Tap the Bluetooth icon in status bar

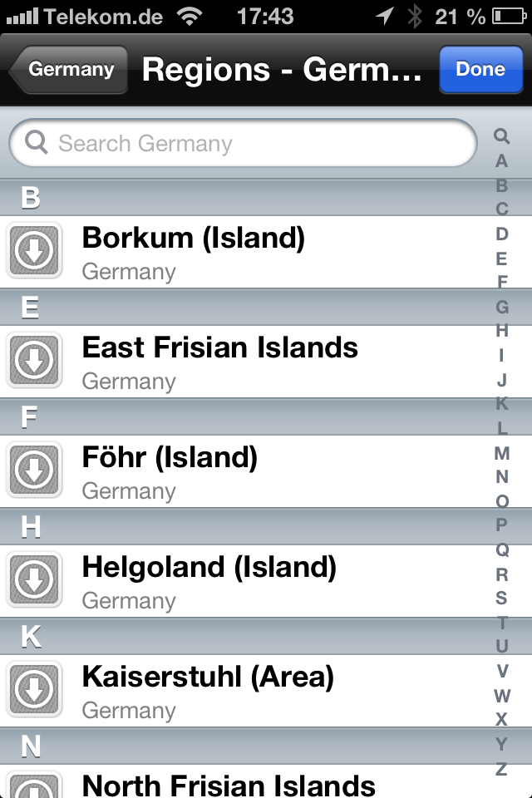point(415,16)
